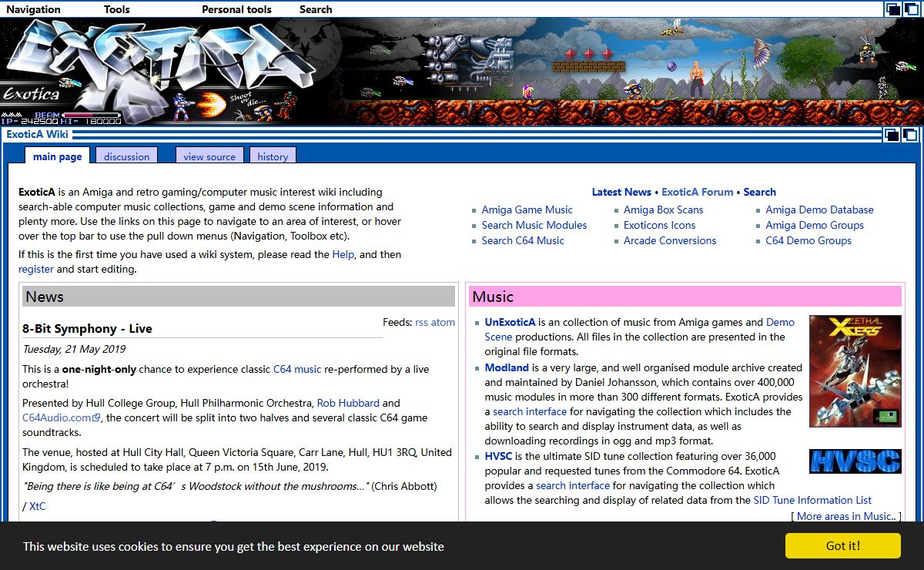This screenshot has height=570, width=924.
Task: Click the HVSC logo image
Action: coord(855,461)
